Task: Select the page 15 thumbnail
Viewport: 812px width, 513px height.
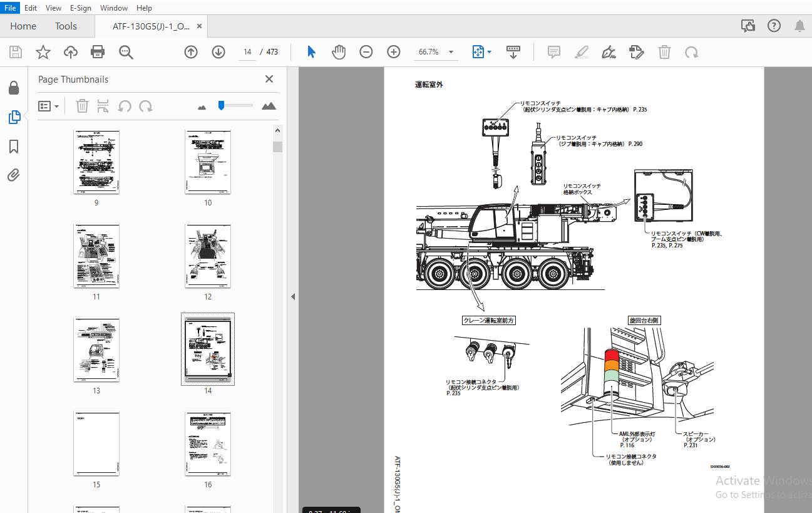Action: pos(96,444)
